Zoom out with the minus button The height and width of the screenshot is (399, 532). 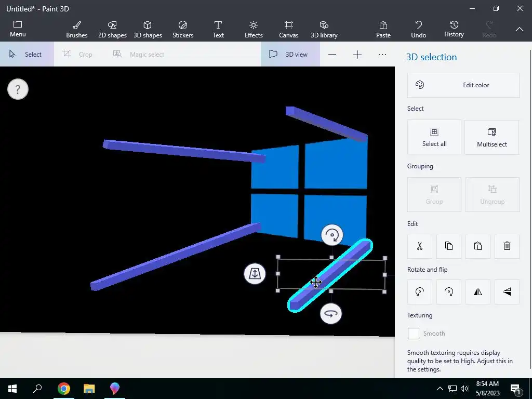click(x=332, y=55)
